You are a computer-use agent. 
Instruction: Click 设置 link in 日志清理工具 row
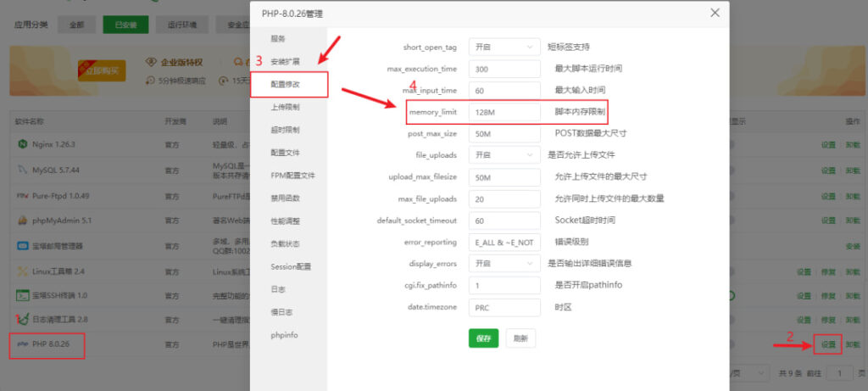(x=804, y=320)
